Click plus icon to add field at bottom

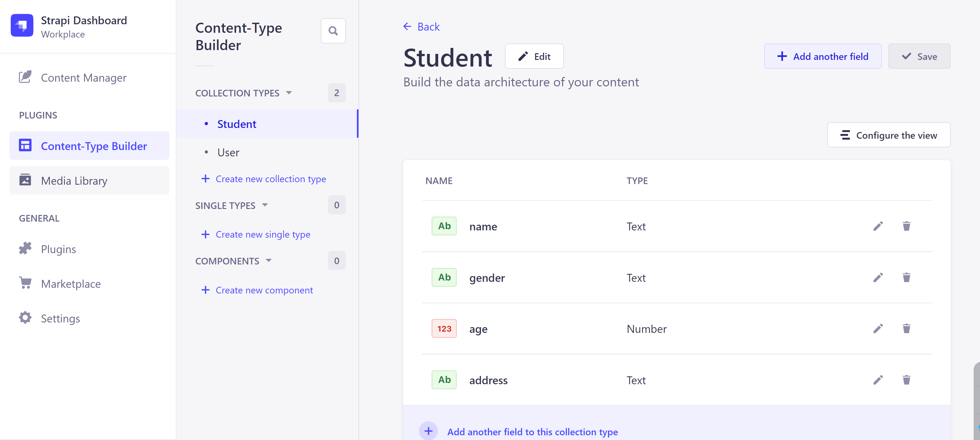pos(428,431)
